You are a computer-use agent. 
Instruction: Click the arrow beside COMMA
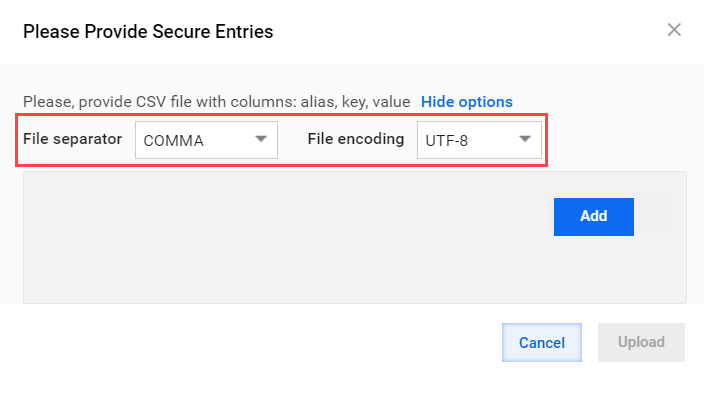tap(261, 139)
